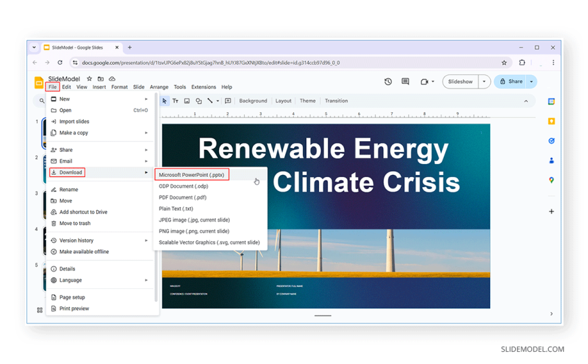Expand the New submenu

[146, 99]
